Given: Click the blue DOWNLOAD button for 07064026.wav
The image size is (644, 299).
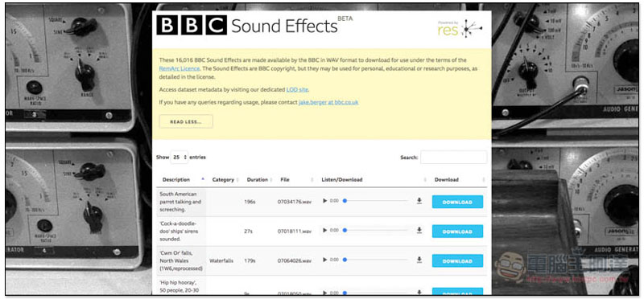Looking at the screenshot, I should (457, 261).
